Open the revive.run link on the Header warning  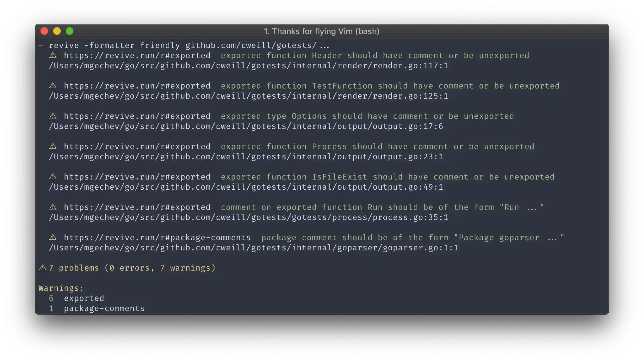[137, 56]
